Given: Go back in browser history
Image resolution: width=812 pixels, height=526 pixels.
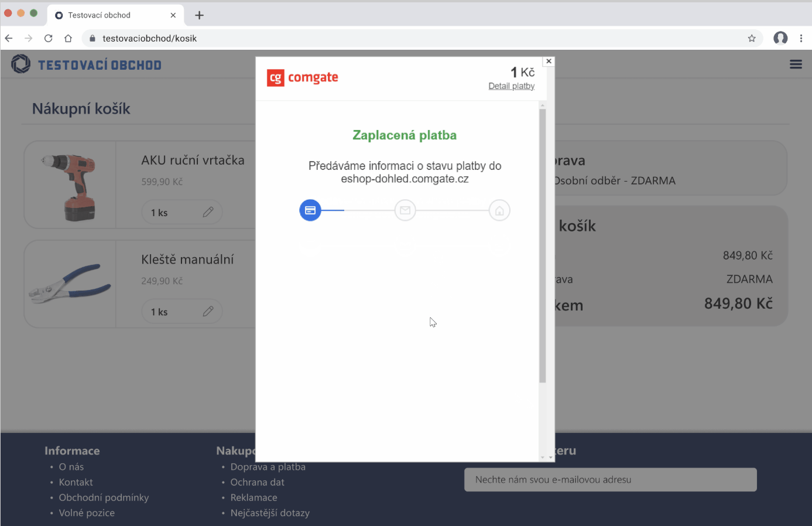Looking at the screenshot, I should (9, 38).
